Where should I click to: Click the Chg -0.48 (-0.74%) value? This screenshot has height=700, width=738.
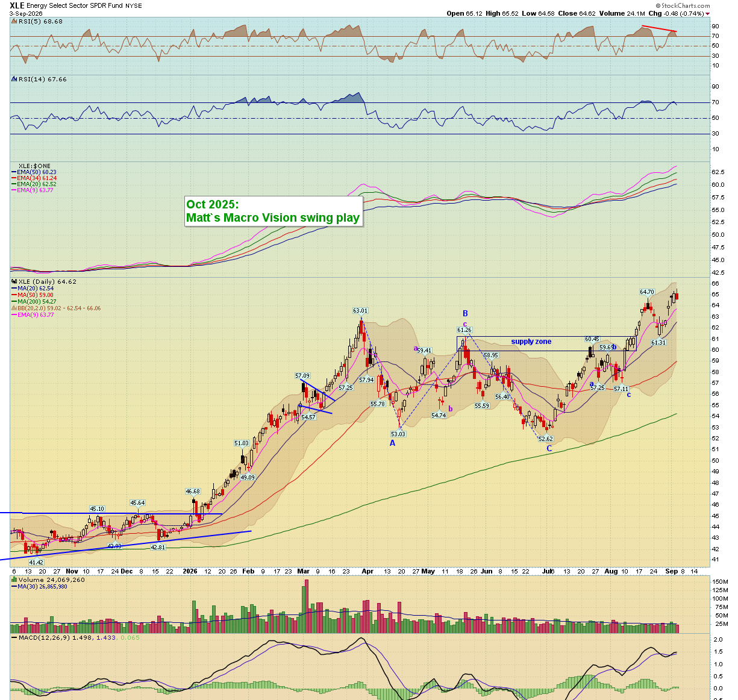click(x=676, y=13)
